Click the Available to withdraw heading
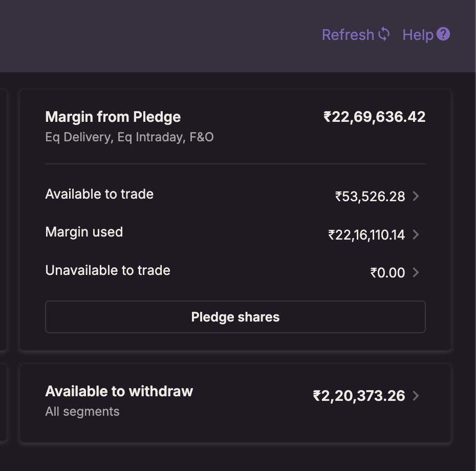The image size is (476, 471). [119, 391]
